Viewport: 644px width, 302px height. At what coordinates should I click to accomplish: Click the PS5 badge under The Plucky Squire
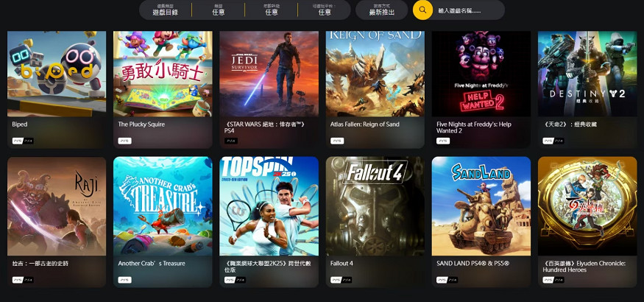(125, 141)
